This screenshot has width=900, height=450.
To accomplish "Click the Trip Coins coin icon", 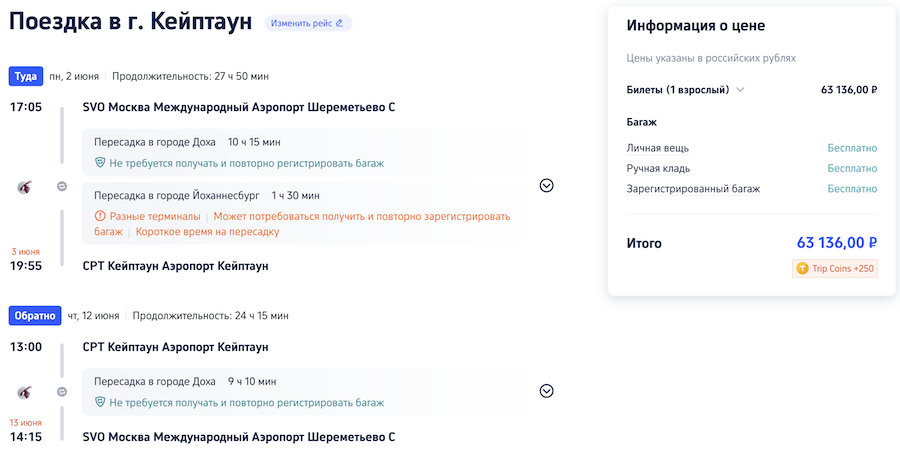I will [x=802, y=268].
